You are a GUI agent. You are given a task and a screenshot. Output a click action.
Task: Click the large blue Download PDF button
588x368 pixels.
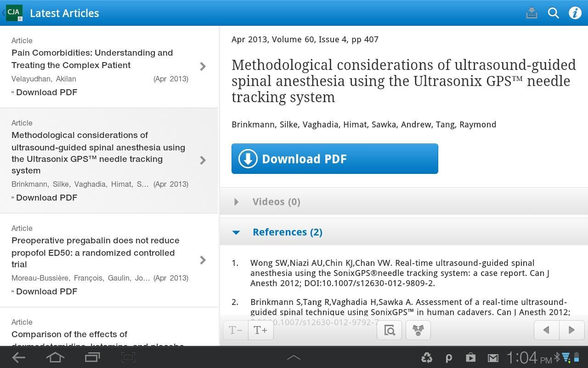[334, 159]
